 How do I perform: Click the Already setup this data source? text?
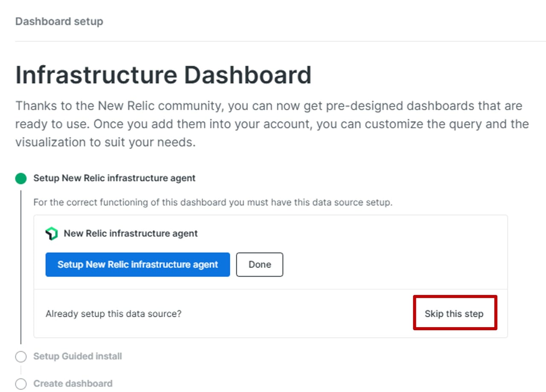point(113,314)
